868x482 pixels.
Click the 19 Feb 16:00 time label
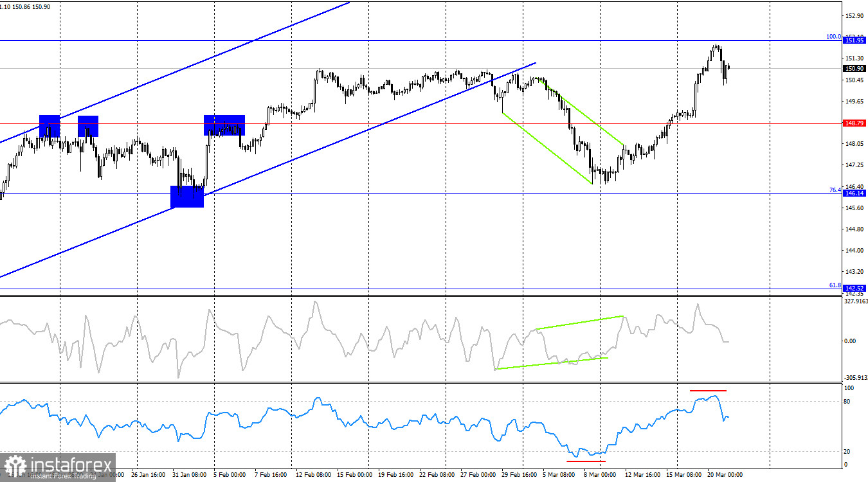395,476
